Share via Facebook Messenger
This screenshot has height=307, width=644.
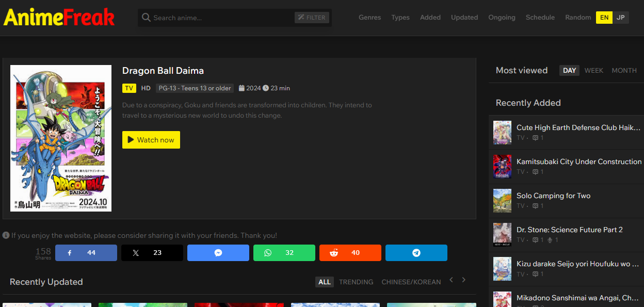218,253
